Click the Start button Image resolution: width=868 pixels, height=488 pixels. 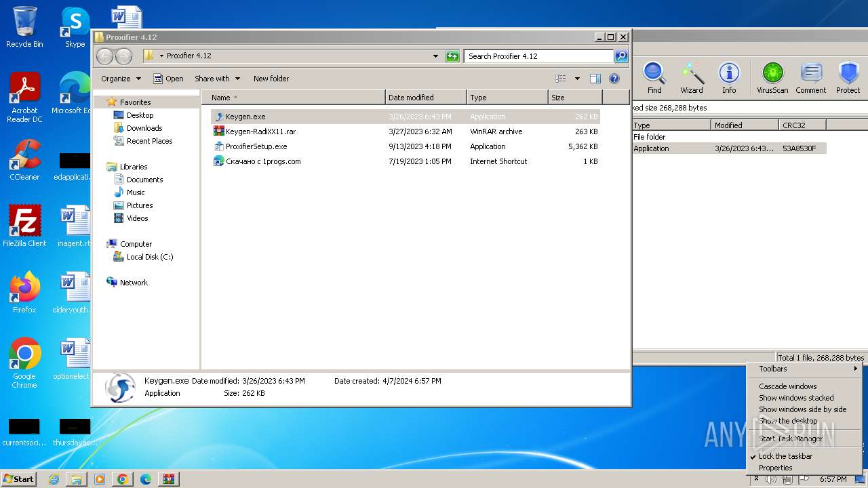click(x=18, y=479)
